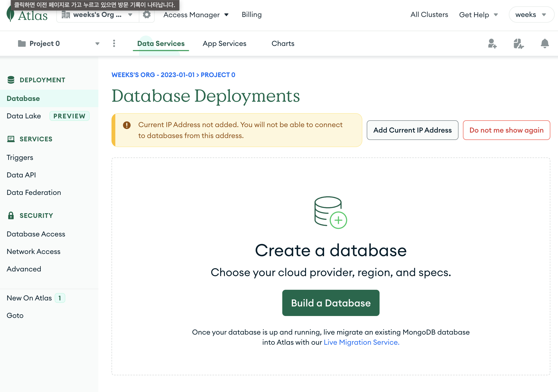Select Database in the sidebar

pyautogui.click(x=49, y=98)
